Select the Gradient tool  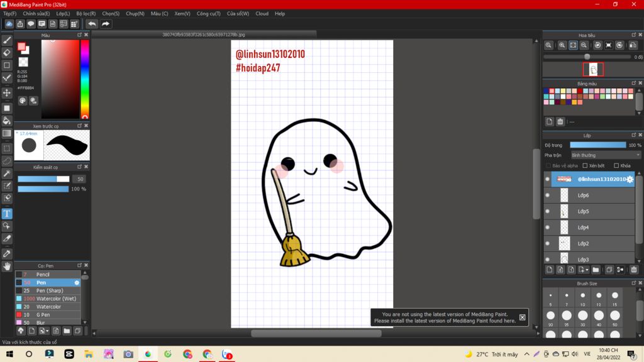(7, 133)
